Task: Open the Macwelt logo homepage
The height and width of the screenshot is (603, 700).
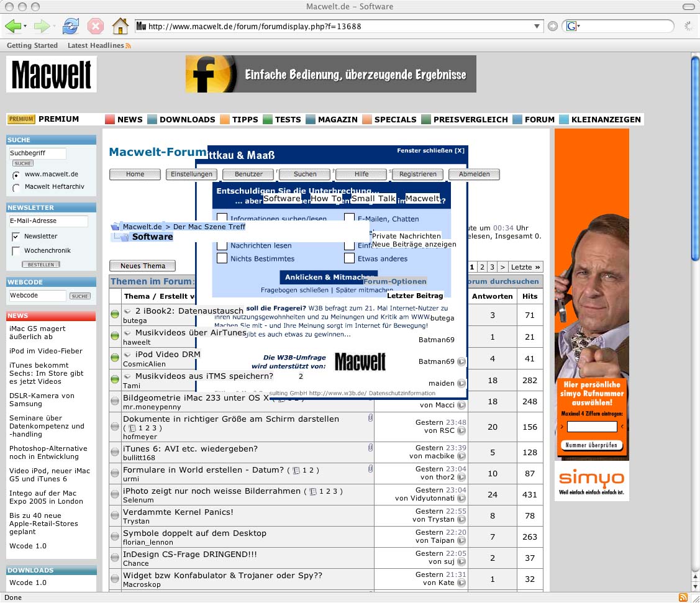Action: [52, 75]
